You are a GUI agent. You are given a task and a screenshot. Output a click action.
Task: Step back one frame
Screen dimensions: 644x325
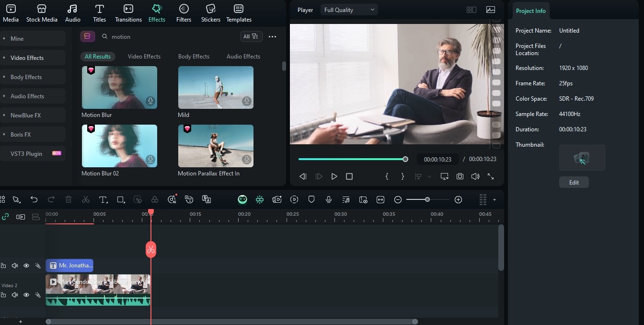coord(303,176)
